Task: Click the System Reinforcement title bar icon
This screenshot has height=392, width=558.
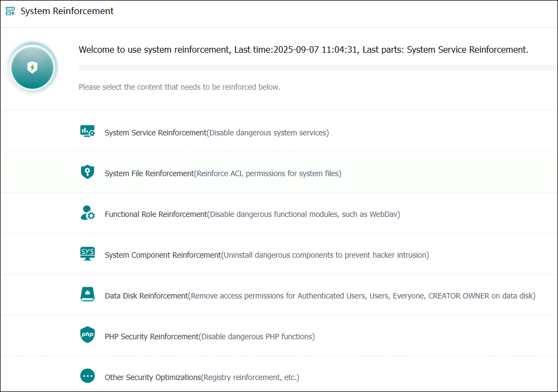Action: (10, 11)
